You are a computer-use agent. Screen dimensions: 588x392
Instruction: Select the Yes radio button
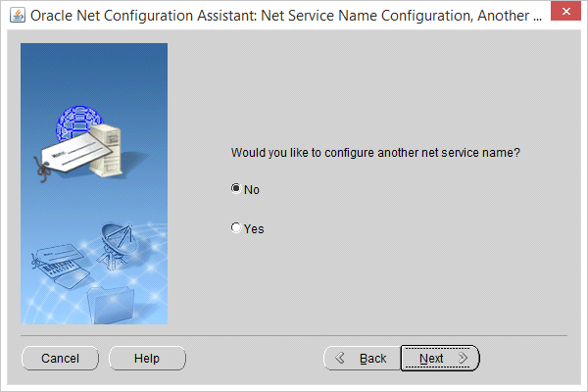(236, 227)
